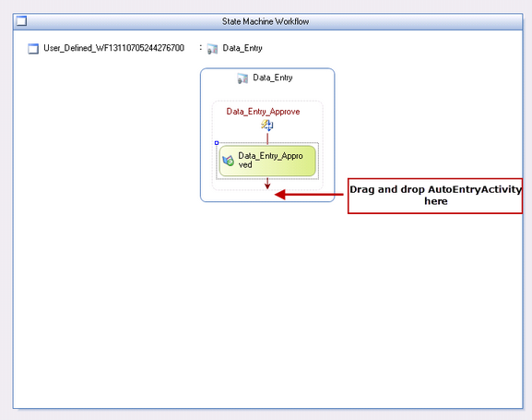Screen dimensions: 532x420
Task: Click the event-driven lightning icon under Data_Entry_Approve
Action: tap(267, 125)
